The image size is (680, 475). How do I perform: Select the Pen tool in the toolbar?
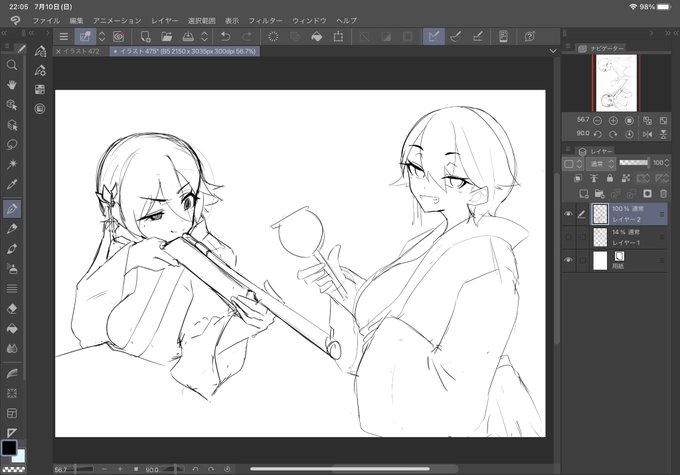(x=12, y=209)
